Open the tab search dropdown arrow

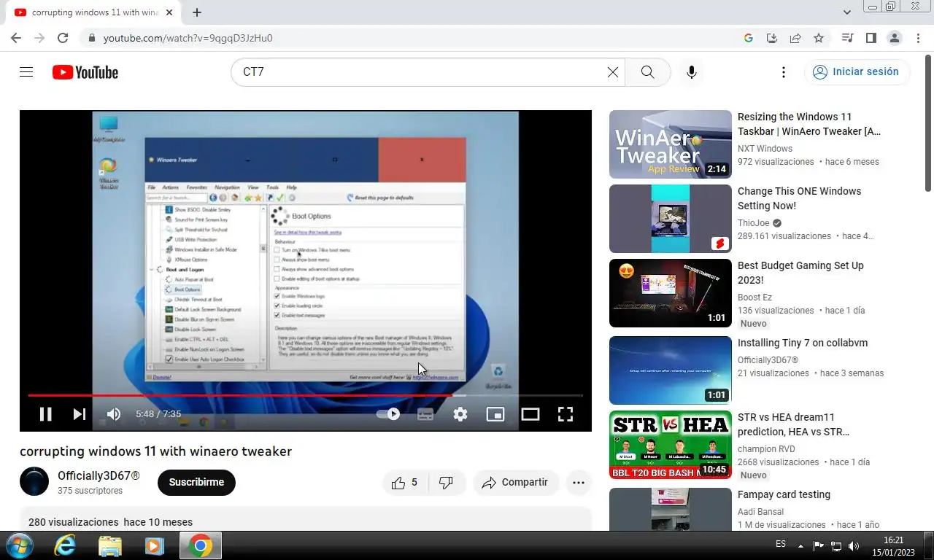[846, 12]
